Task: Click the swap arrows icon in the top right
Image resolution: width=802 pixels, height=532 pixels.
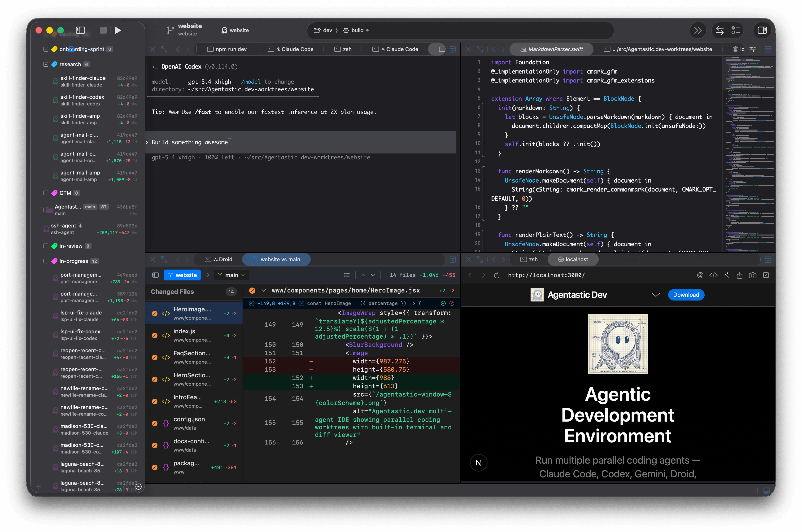Action: (x=719, y=30)
